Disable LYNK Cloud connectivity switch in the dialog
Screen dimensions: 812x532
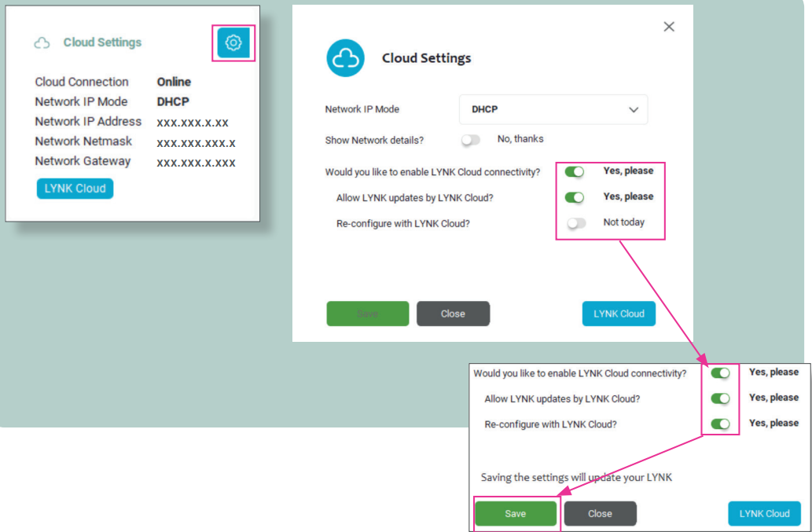coord(575,171)
